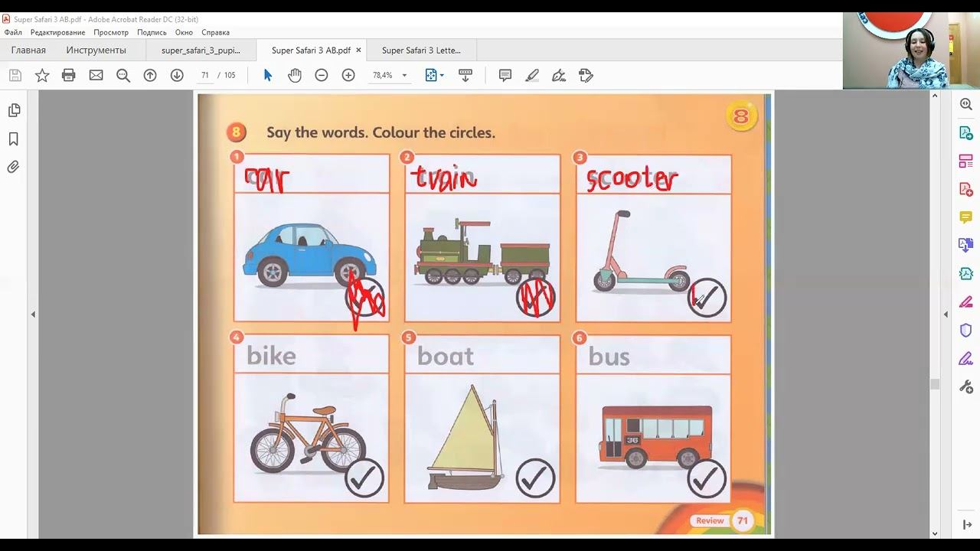Select the Hand pan tool

coord(295,75)
